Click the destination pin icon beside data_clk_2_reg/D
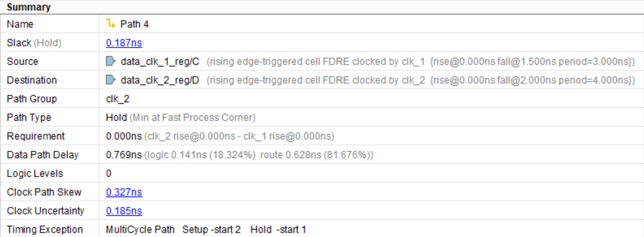This screenshot has width=644, height=237. pos(110,80)
